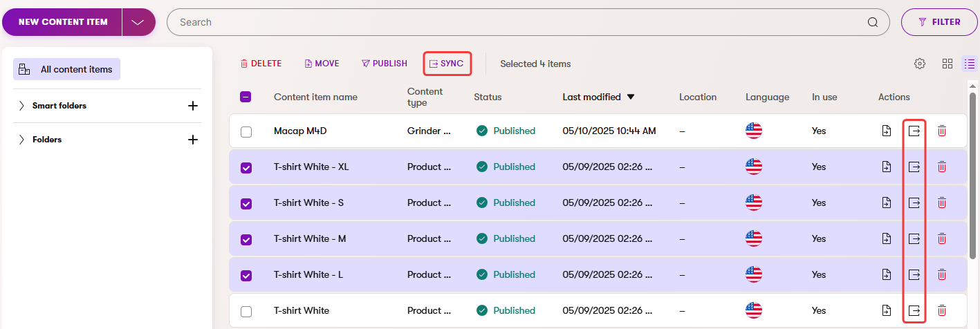Uncheck the T-shirt White - M checkbox
Image resolution: width=980 pixels, height=329 pixels.
246,239
